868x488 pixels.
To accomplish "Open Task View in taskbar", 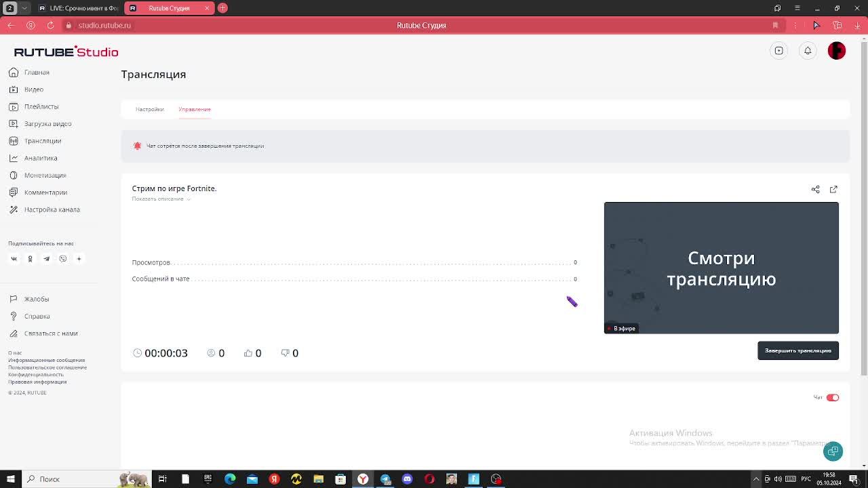I will 163,479.
